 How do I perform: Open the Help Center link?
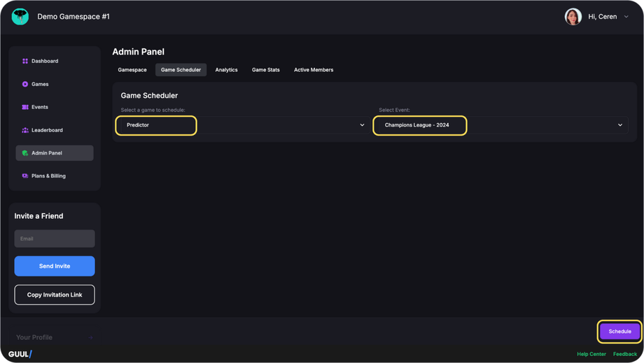coord(591,354)
